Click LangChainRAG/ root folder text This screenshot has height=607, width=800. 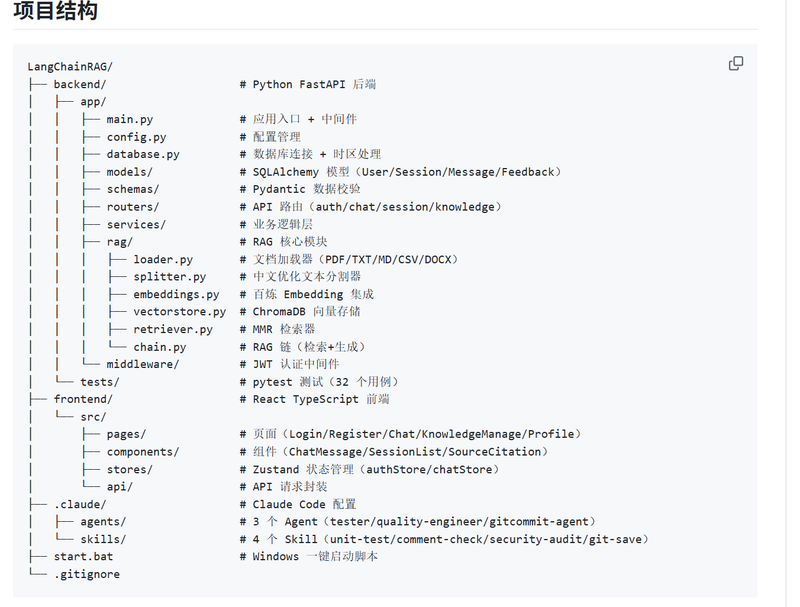[70, 67]
